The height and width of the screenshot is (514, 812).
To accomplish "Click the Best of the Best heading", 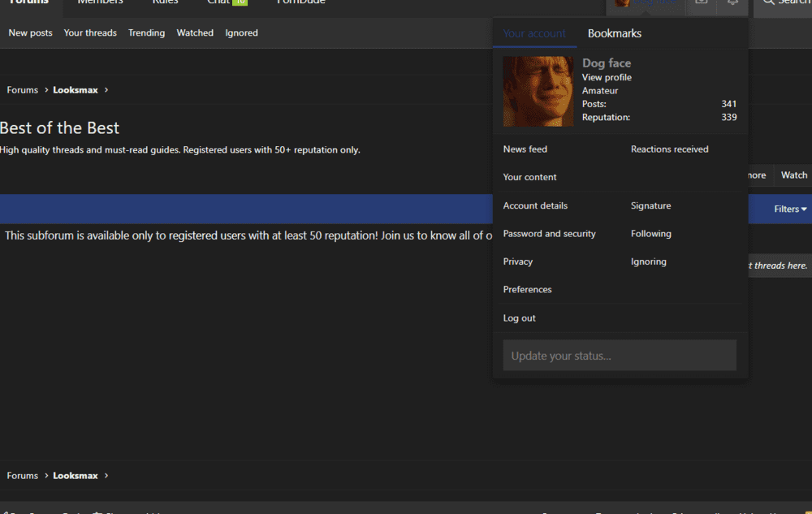I will coord(59,127).
